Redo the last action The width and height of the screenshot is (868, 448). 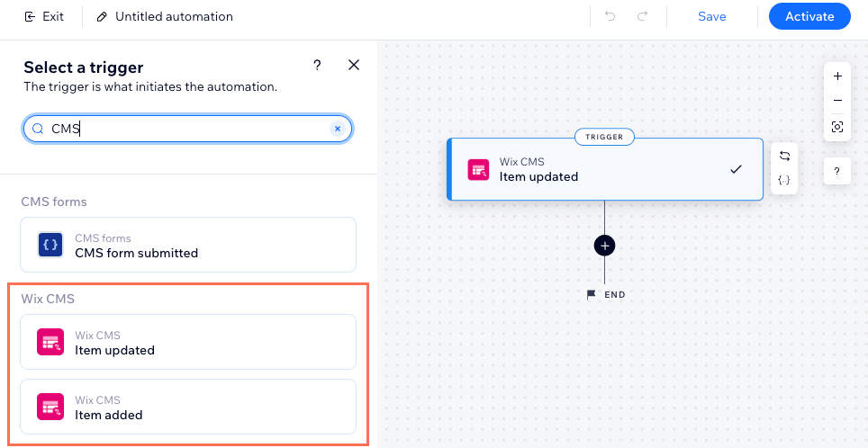[x=642, y=16]
